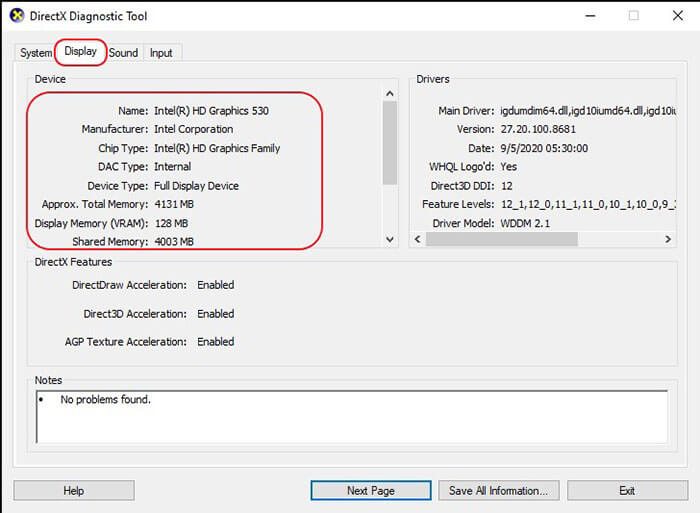Viewport: 700px width, 513px height.
Task: Click device type 'Full Display Device'
Action: (x=196, y=186)
